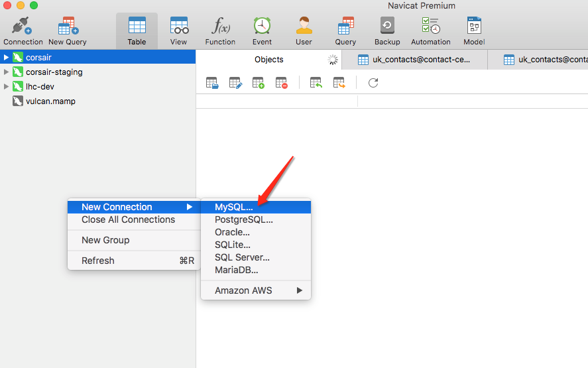
Task: Choose Refresh in context menu
Action: pyautogui.click(x=134, y=261)
